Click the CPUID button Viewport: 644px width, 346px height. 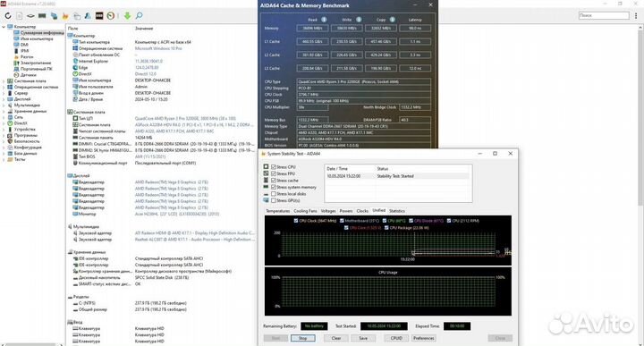click(x=396, y=338)
